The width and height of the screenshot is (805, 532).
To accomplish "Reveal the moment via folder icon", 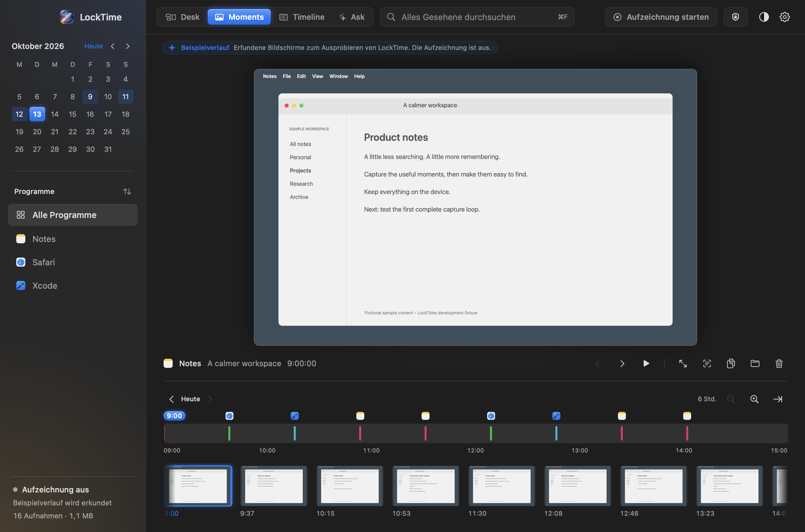I will (755, 363).
